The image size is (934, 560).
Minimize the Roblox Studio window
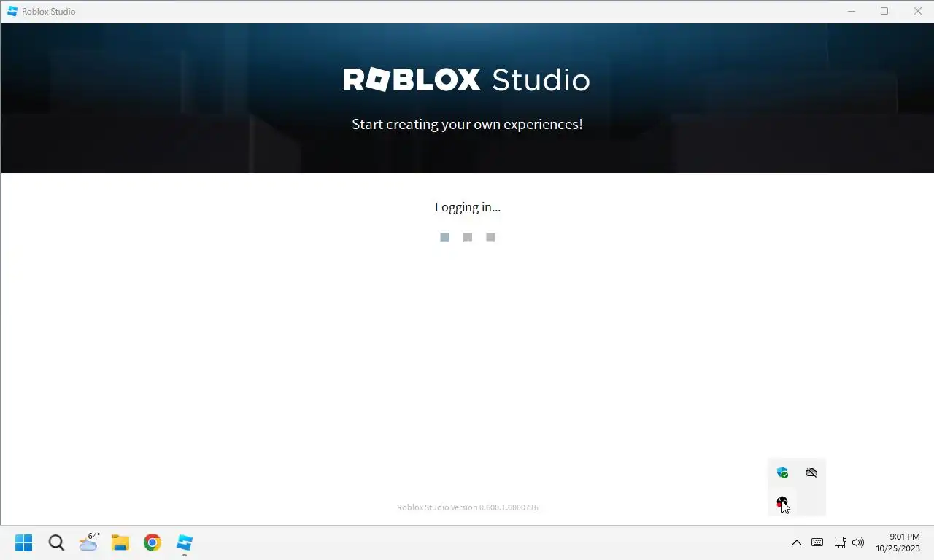tap(852, 11)
